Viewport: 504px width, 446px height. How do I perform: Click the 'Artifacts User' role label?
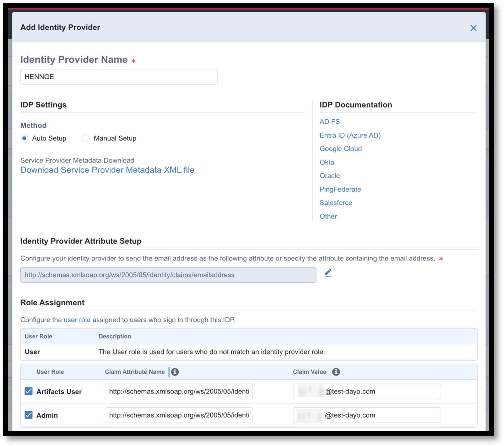[x=59, y=392]
